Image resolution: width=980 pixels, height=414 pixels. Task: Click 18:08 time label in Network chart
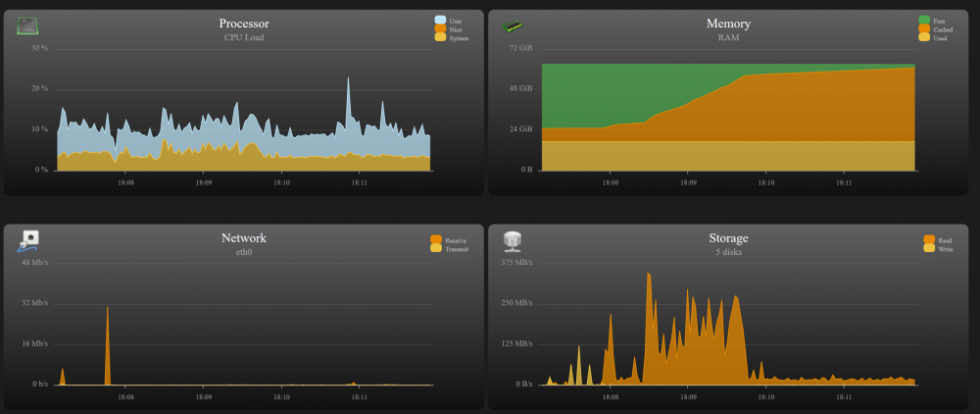(x=125, y=396)
